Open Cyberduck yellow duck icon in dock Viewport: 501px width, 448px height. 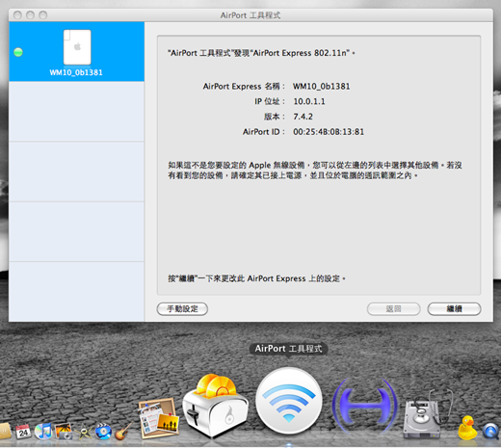pyautogui.click(x=467, y=428)
